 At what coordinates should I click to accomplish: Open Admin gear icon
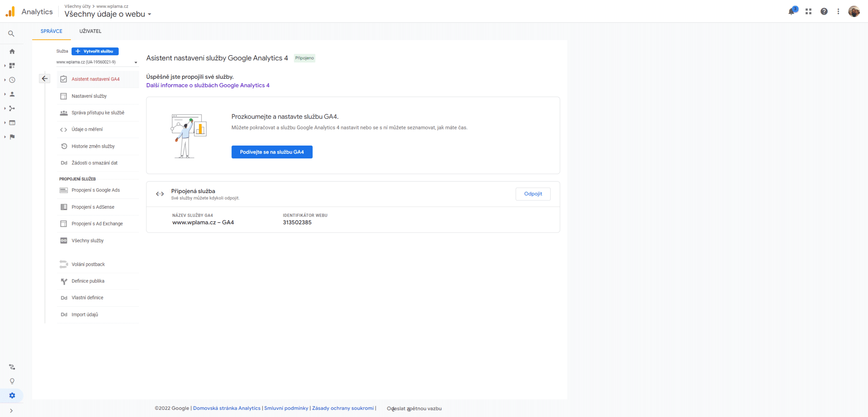(12, 396)
